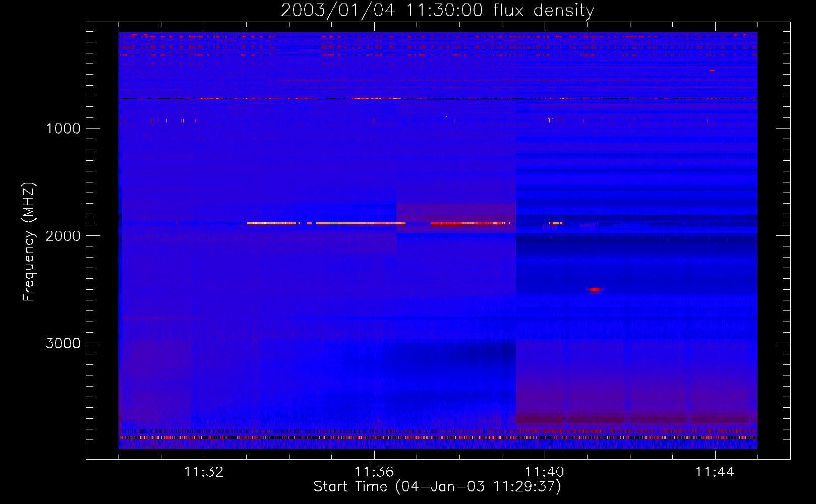Click the 11:36 time tick label
Image resolution: width=816 pixels, height=504 pixels.
coord(374,472)
